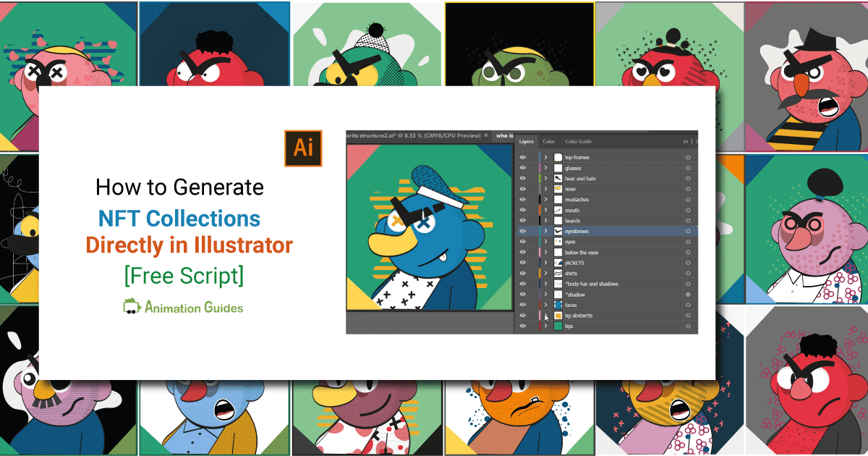The width and height of the screenshot is (868, 456).
Task: Click the bg-abstarcts layer thumbnail icon
Action: click(557, 316)
